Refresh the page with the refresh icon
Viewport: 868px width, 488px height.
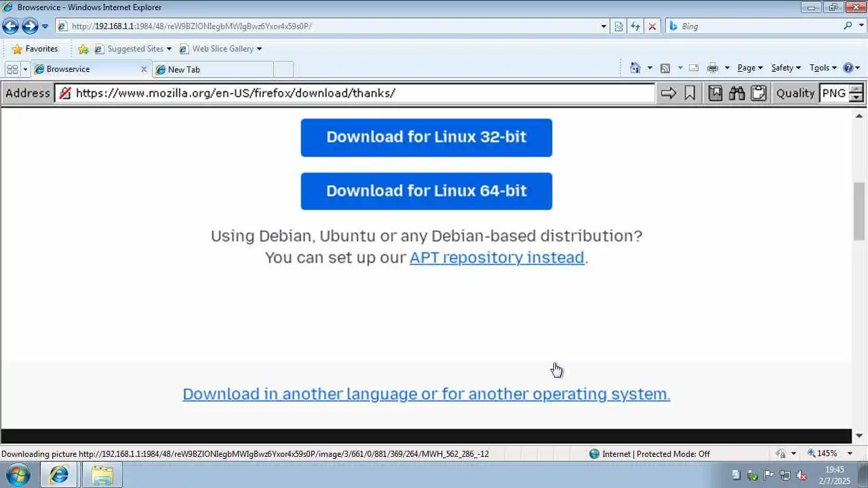635,26
